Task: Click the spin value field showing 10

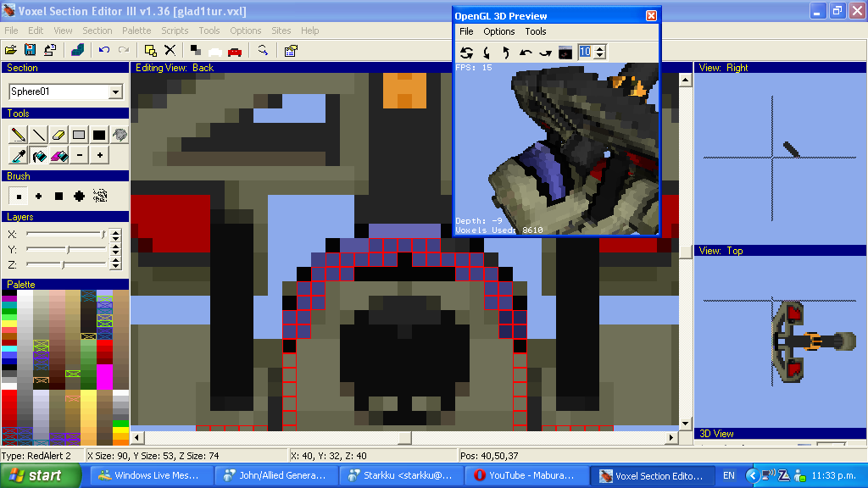Action: point(585,52)
